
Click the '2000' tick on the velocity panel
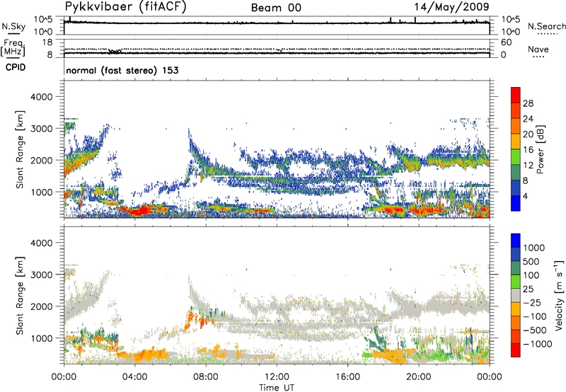coord(42,306)
